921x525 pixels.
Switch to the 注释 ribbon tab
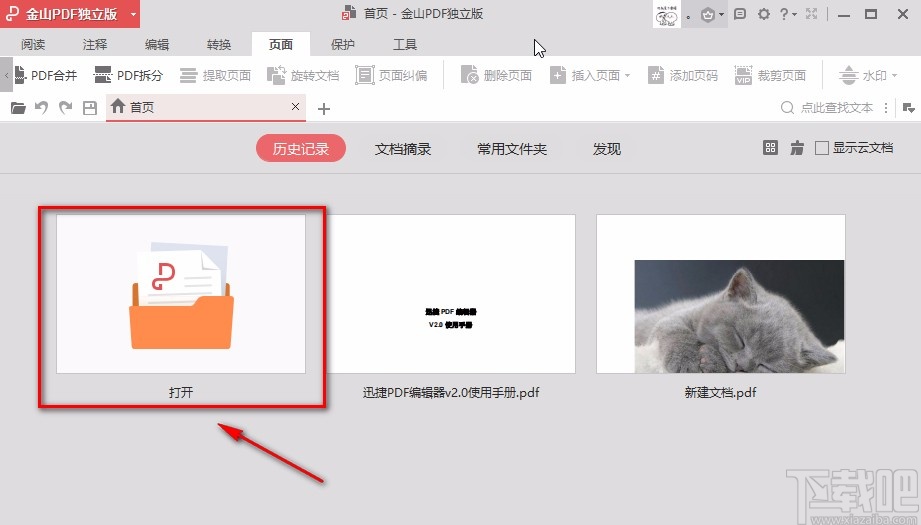tap(95, 45)
